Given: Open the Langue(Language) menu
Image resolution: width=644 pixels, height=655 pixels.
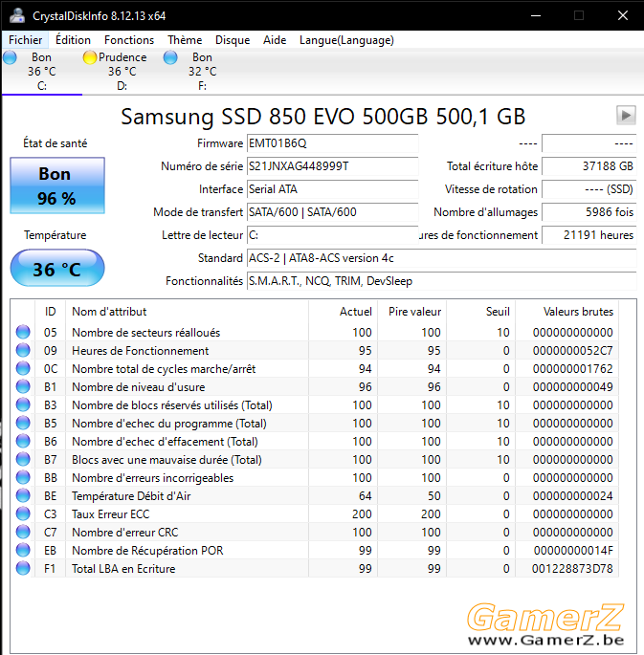Looking at the screenshot, I should tap(346, 40).
